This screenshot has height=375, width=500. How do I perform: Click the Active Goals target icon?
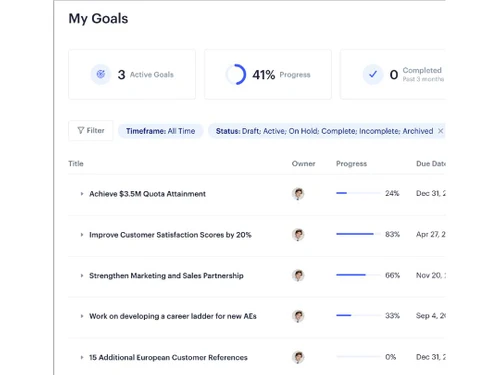tap(101, 74)
